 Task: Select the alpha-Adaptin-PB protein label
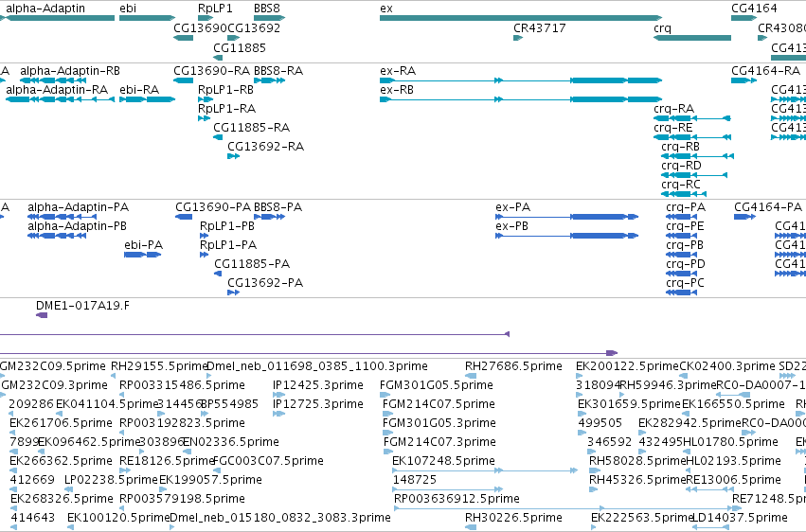77,226
